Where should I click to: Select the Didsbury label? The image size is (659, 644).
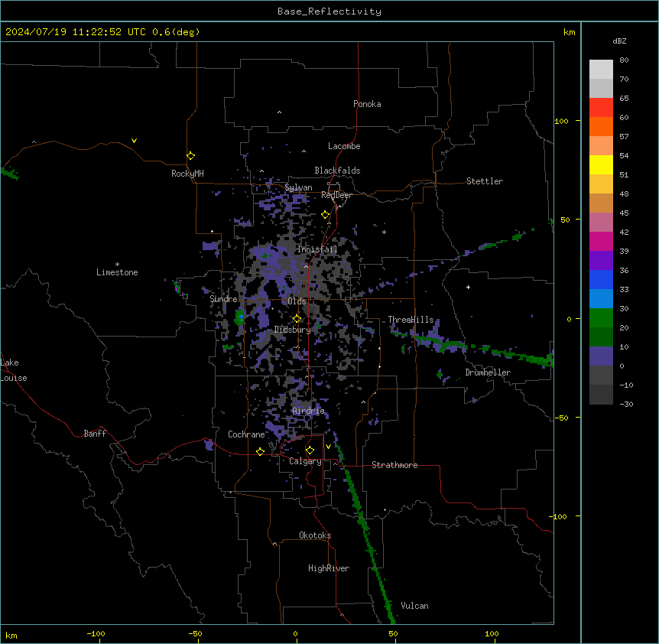click(293, 330)
